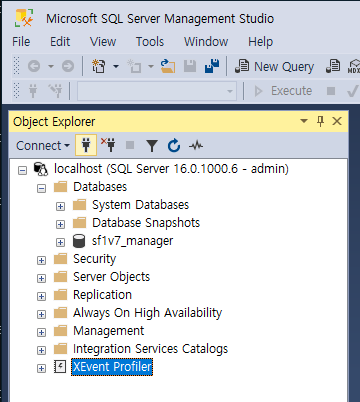The image size is (360, 402).
Task: Select the Server Objects tree item
Action: (x=111, y=277)
